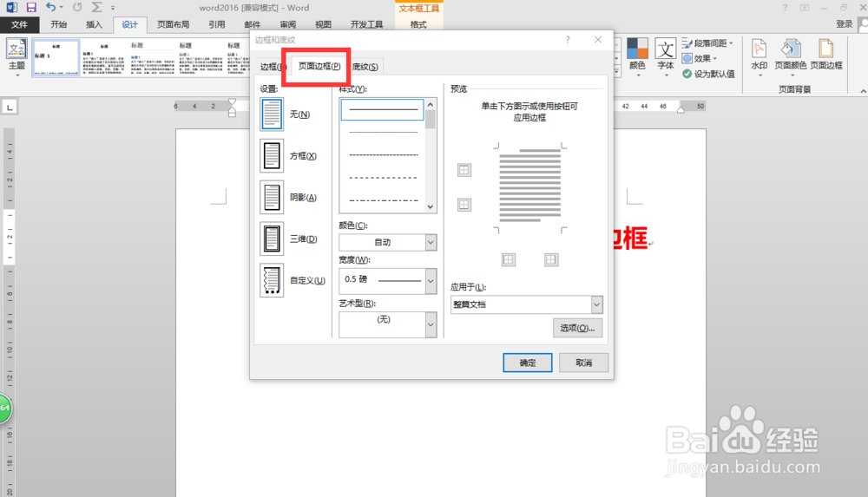Screen dimensions: 868x497
Task: Select the long-dash line style
Action: click(x=383, y=178)
